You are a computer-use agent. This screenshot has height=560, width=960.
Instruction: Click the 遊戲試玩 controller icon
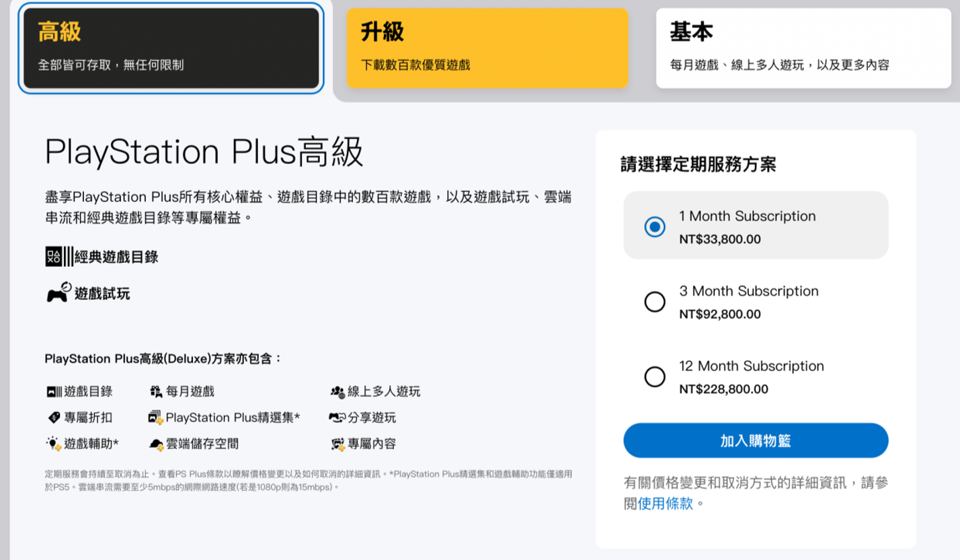tap(58, 292)
